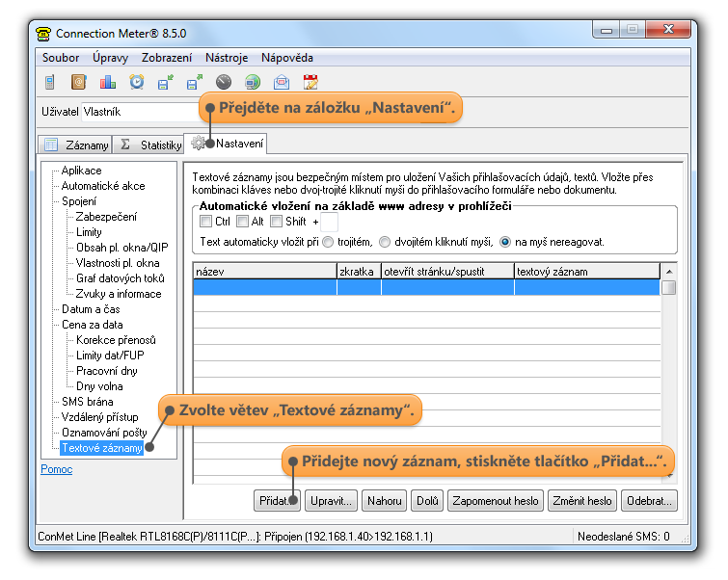Click the floppy disk with inward arrow icon

click(165, 82)
